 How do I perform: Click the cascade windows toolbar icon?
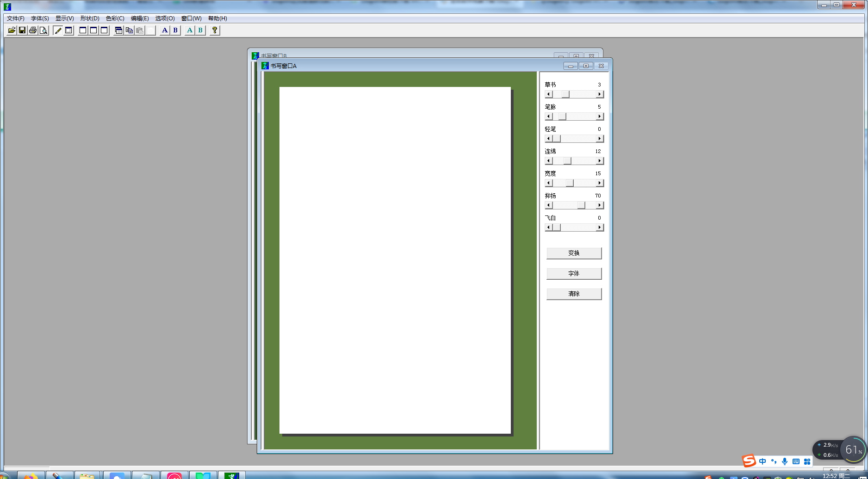click(x=118, y=31)
